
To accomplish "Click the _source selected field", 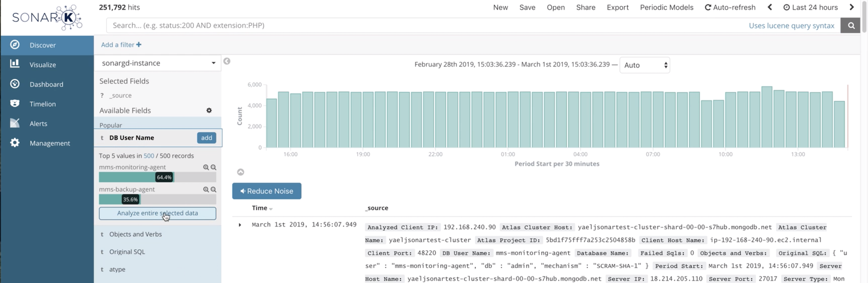I will click(120, 95).
